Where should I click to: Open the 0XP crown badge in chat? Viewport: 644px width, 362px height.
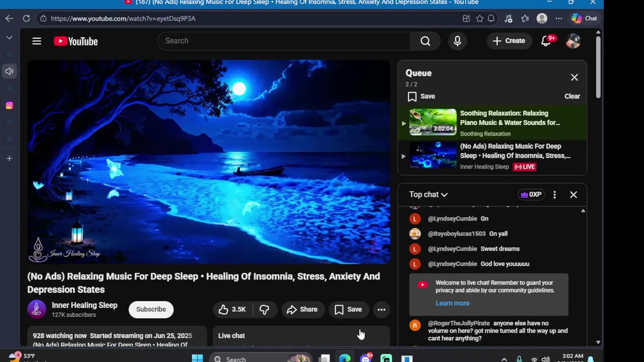531,195
